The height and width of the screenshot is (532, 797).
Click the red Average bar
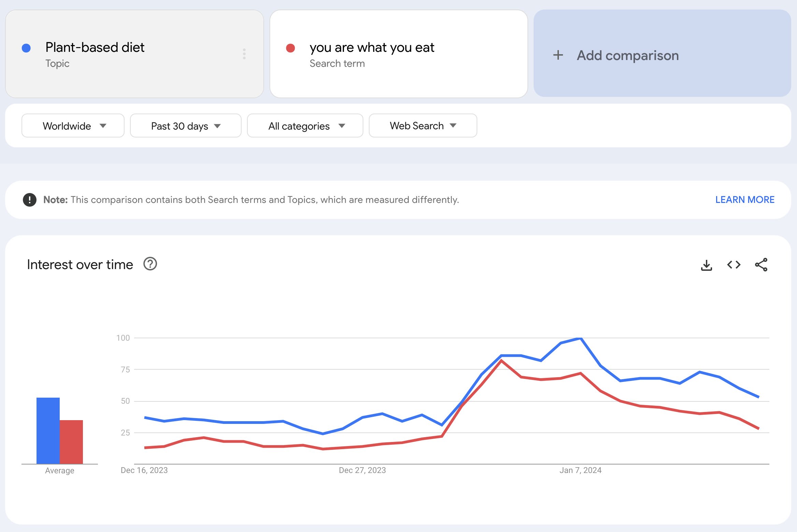tap(71, 442)
